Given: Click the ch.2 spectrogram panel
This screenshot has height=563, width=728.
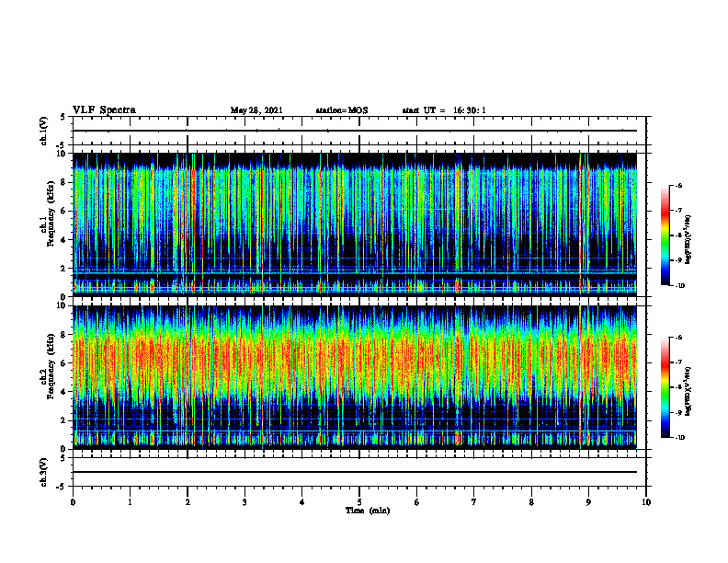Looking at the screenshot, I should click(355, 377).
